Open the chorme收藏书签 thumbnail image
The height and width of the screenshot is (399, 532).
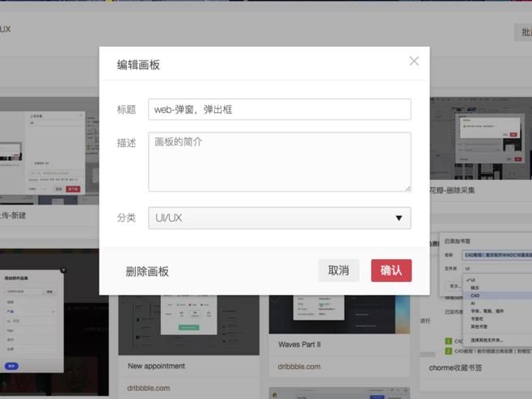(475, 295)
